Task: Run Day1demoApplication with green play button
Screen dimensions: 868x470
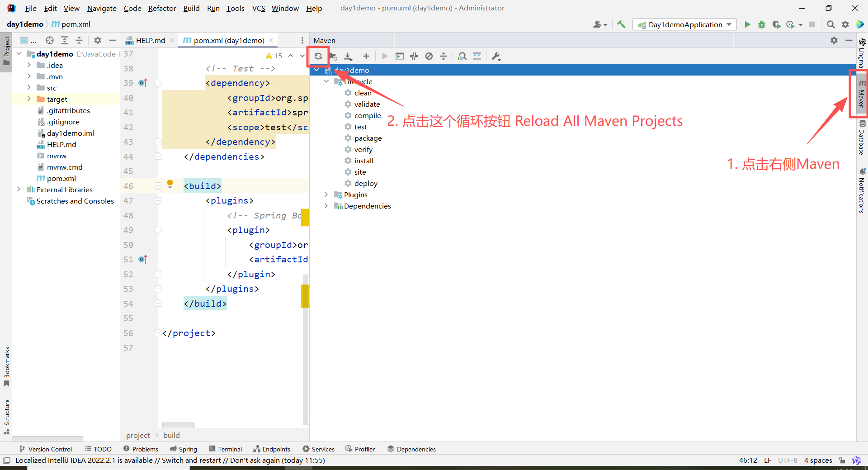Action: point(747,24)
